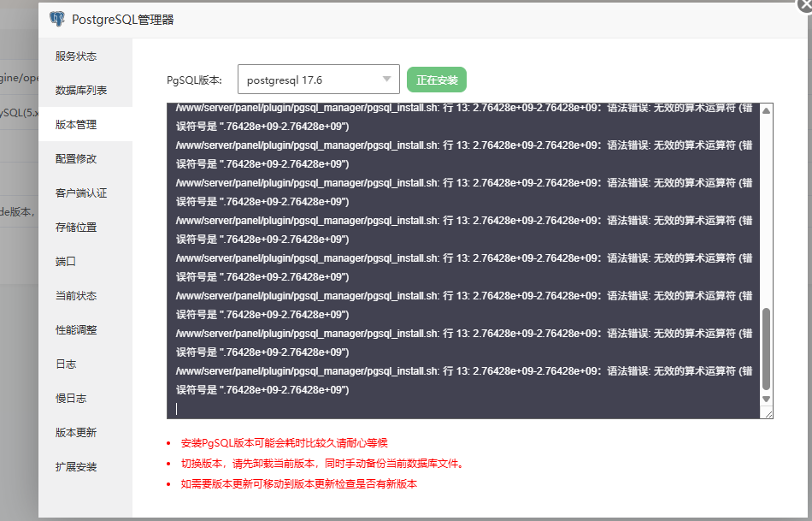This screenshot has height=521, width=812.
Task: Click the dropdown arrow of the version selector
Action: (386, 80)
